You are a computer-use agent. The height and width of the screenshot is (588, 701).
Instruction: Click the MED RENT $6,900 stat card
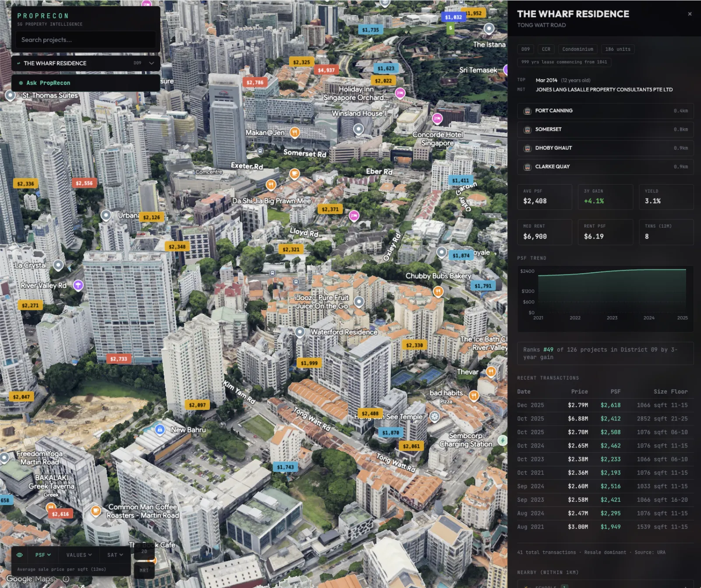coord(545,232)
